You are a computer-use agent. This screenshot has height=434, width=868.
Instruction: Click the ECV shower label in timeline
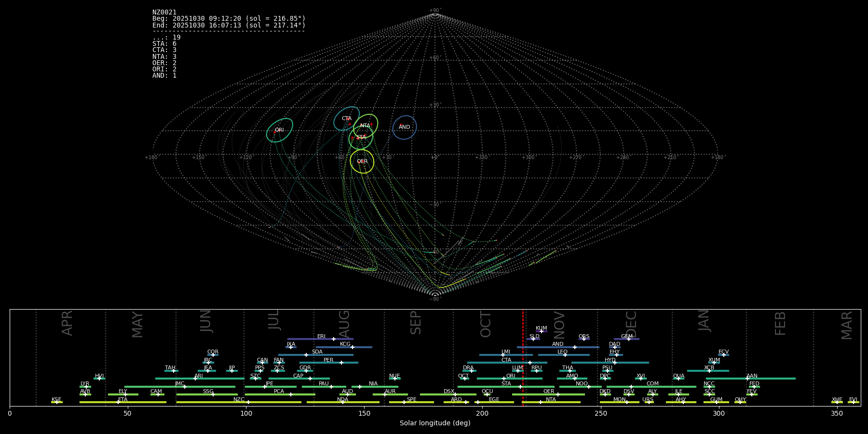(x=723, y=352)
